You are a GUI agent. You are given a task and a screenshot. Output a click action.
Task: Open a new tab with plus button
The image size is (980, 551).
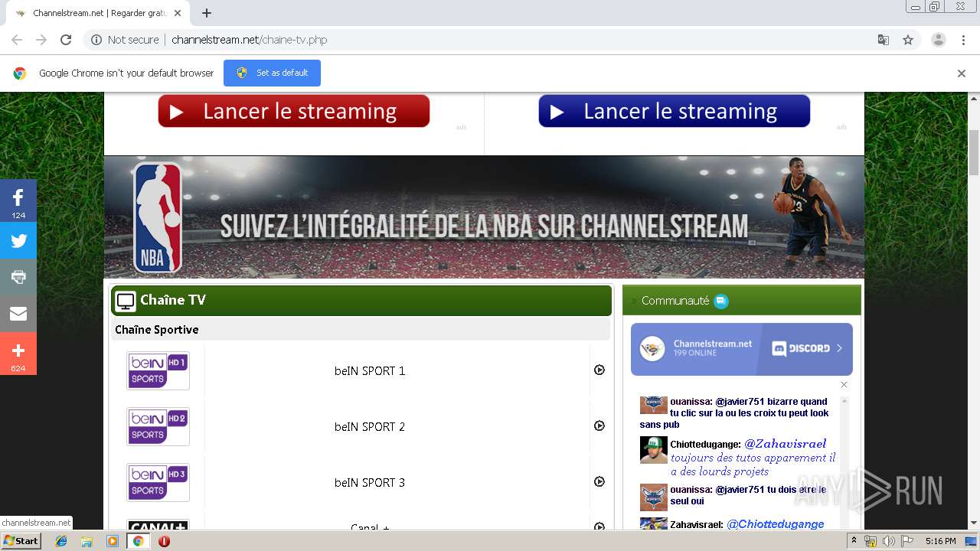[x=206, y=13]
